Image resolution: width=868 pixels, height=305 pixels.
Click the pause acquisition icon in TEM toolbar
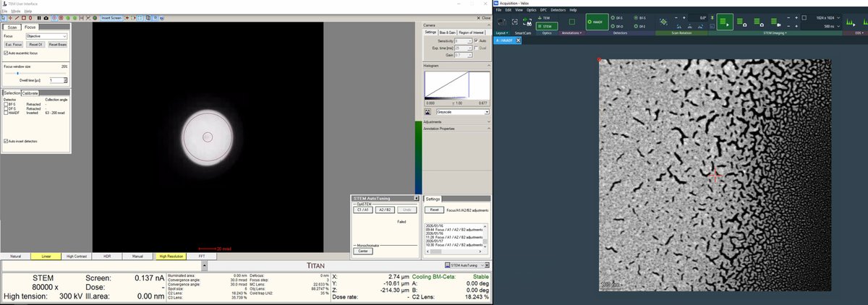tap(39, 18)
